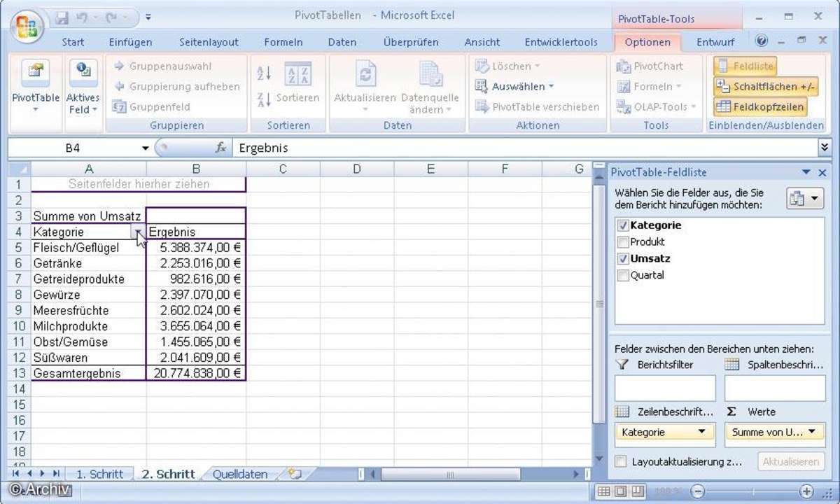Image resolution: width=840 pixels, height=504 pixels.
Task: Expand the formula bar
Action: pyautogui.click(x=825, y=148)
